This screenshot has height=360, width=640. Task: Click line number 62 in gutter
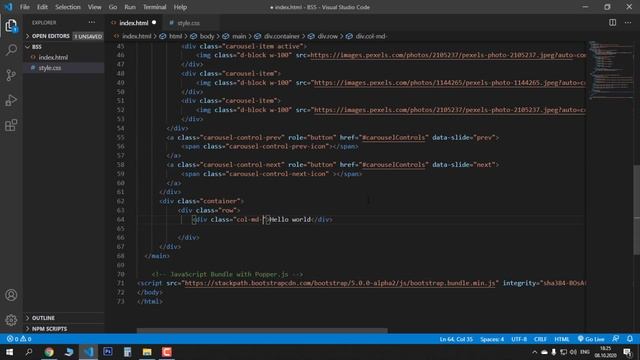tap(120, 201)
